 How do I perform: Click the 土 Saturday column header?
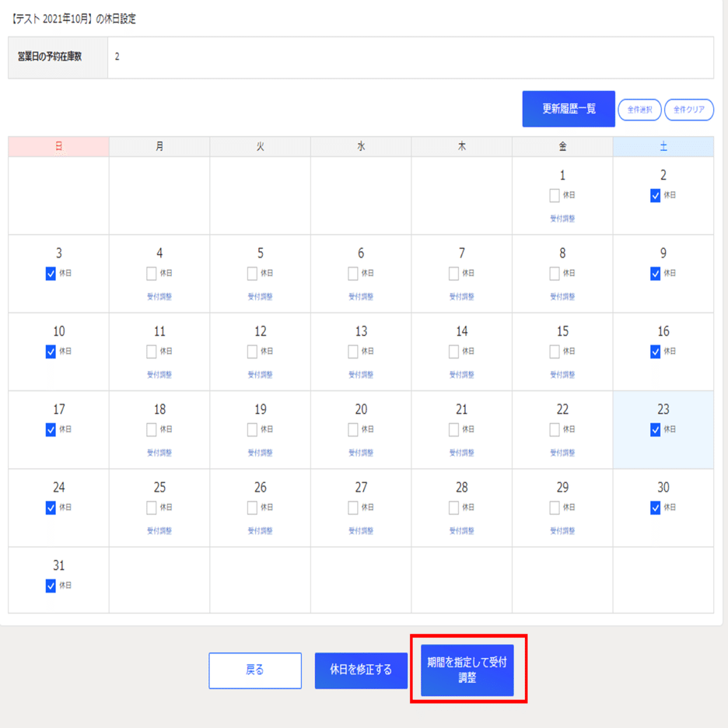(663, 147)
